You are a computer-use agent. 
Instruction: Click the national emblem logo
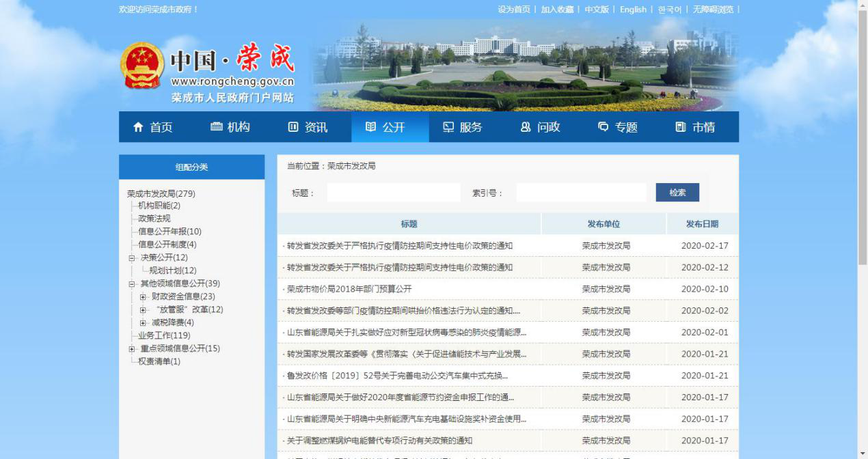tap(142, 66)
